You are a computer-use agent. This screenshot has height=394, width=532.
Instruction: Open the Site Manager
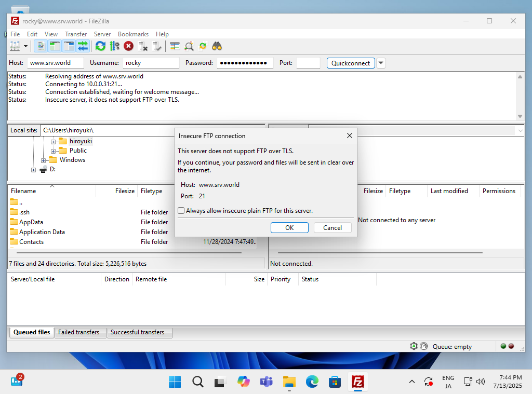click(16, 46)
